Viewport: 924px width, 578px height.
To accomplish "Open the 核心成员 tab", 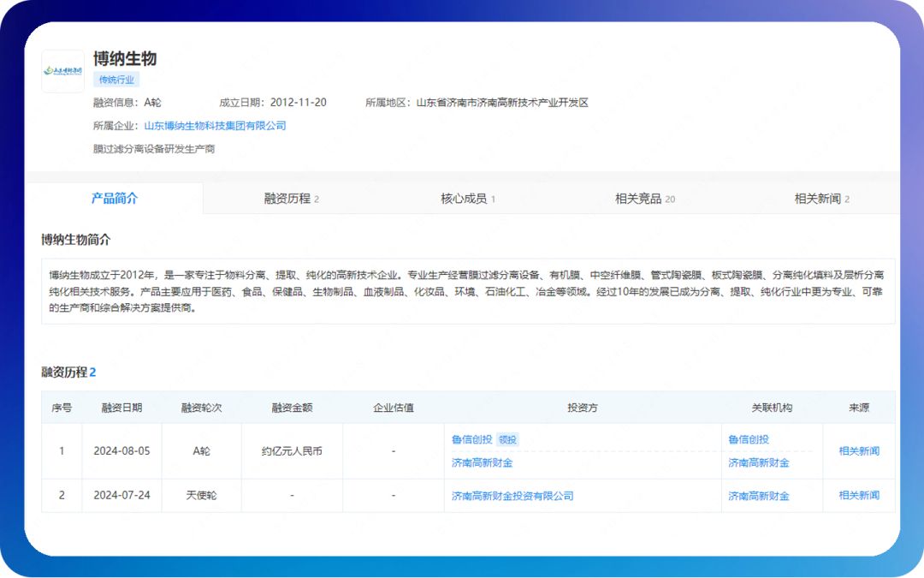I will 468,199.
